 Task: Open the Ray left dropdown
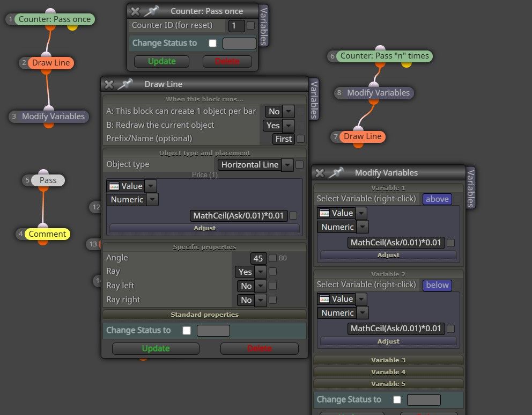pos(261,286)
